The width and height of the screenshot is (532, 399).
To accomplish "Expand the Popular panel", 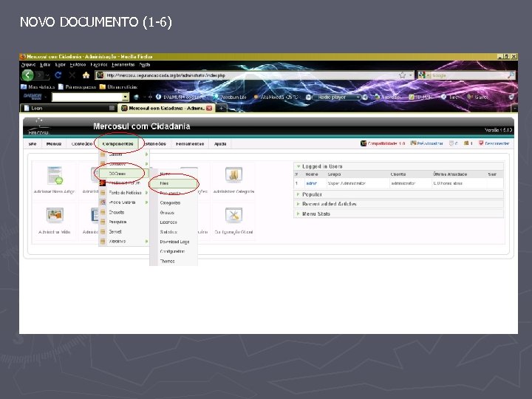I will tap(398, 194).
